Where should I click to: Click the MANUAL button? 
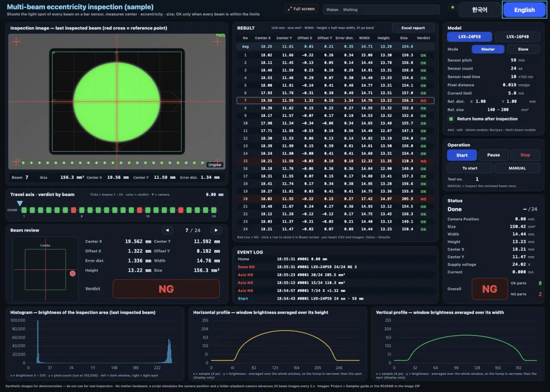coord(517,168)
